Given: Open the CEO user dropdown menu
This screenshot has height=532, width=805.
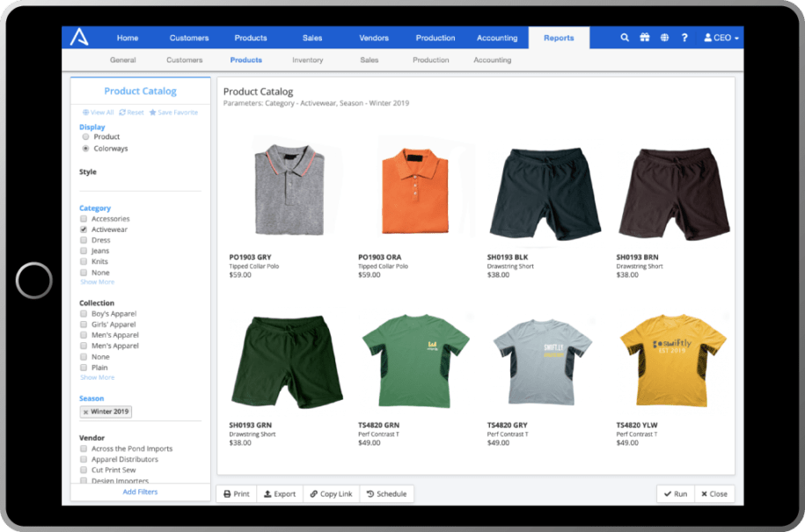Looking at the screenshot, I should point(721,38).
